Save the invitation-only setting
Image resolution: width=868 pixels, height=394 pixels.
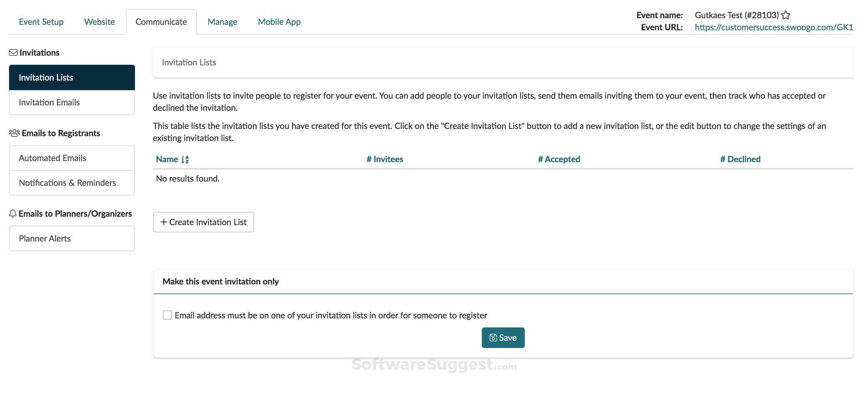pos(503,337)
